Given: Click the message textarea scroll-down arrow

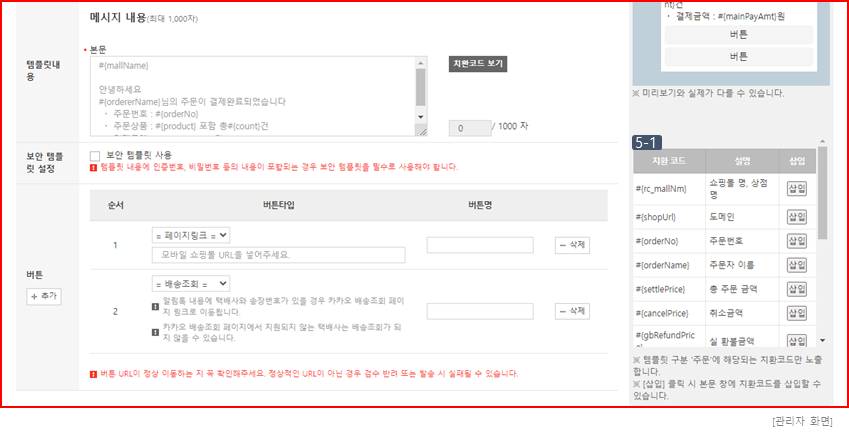Looking at the screenshot, I should pyautogui.click(x=421, y=117).
